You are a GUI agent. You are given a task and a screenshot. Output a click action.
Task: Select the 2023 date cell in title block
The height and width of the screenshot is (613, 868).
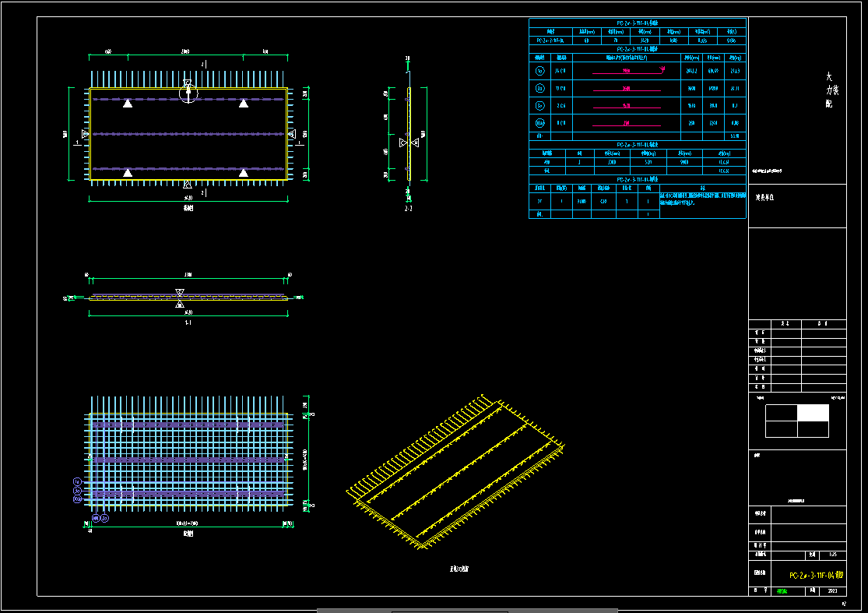click(832, 591)
